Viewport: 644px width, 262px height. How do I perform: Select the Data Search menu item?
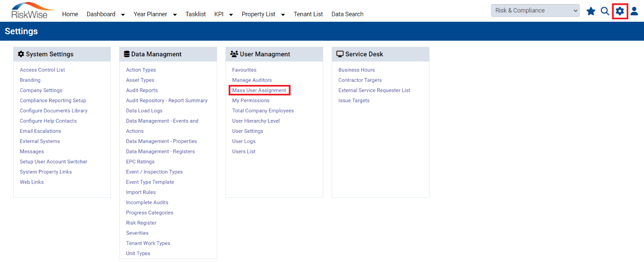(347, 14)
